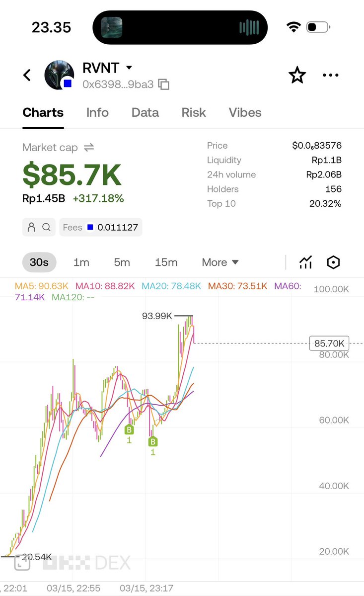Switch to the Info tab
The height and width of the screenshot is (596, 364).
point(97,112)
